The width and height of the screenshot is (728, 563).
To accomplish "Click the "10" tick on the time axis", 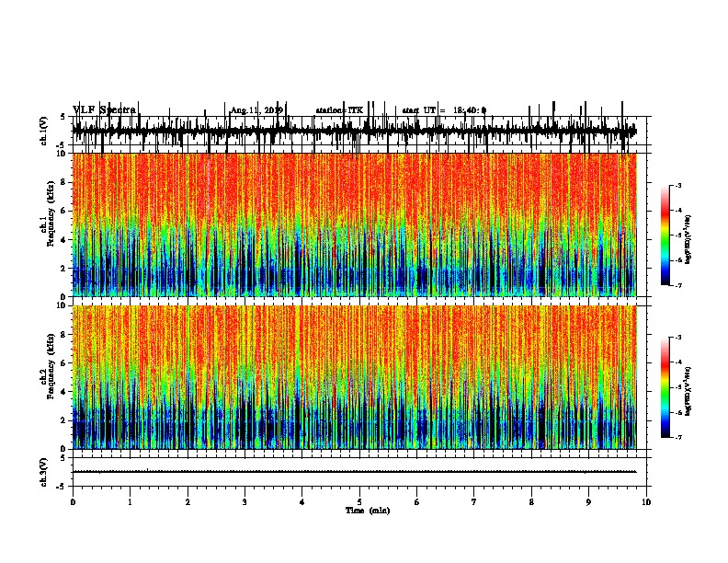I will [646, 502].
